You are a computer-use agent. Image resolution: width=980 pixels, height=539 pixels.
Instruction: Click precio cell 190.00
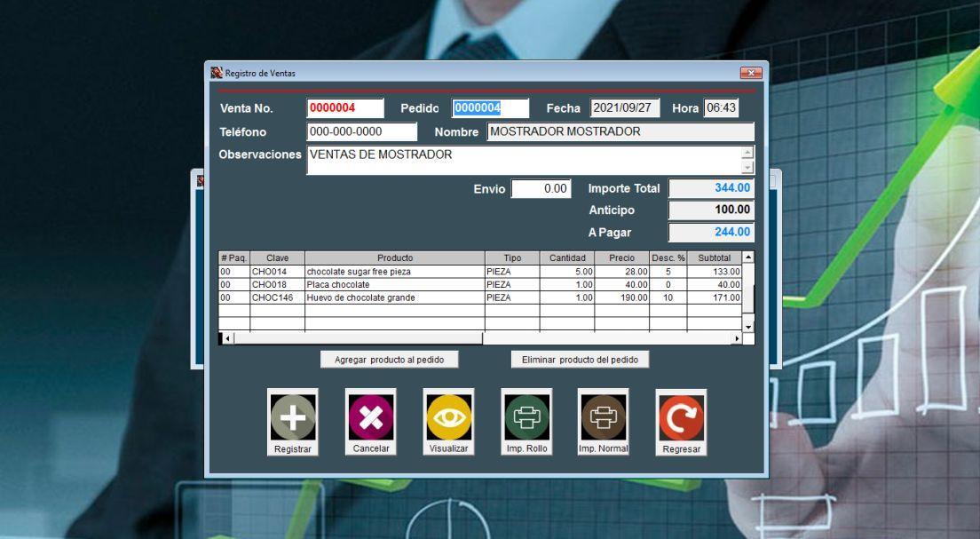622,297
